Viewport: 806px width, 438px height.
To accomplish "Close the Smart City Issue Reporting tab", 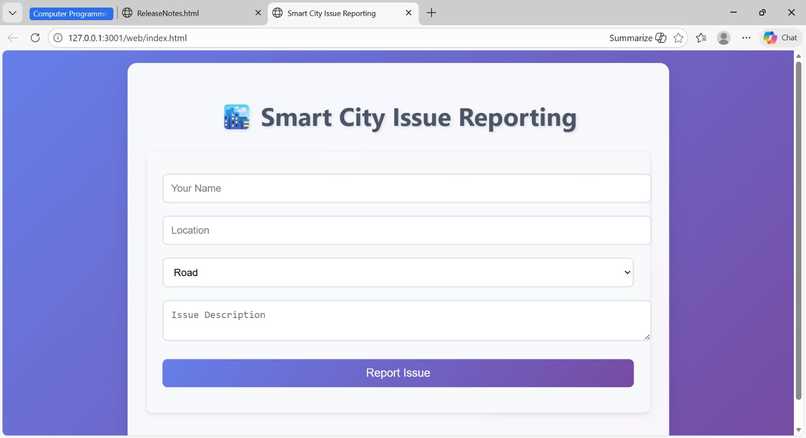I will (408, 13).
